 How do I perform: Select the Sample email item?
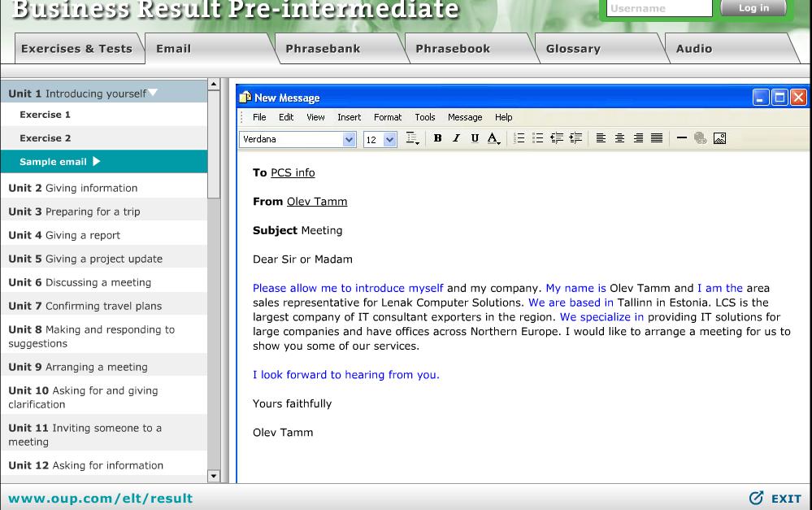[104, 162]
